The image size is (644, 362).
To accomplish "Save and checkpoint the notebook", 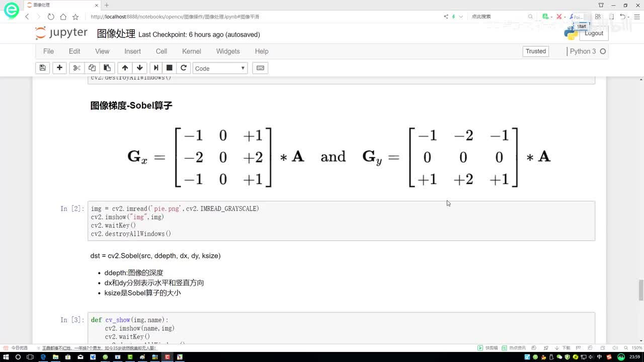I will click(x=43, y=68).
